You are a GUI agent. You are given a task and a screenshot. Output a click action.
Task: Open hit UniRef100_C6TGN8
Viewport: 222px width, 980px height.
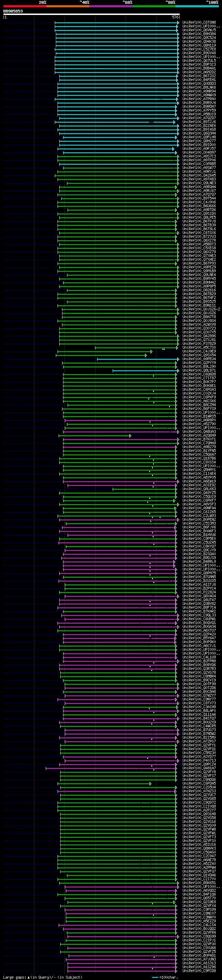click(x=199, y=23)
